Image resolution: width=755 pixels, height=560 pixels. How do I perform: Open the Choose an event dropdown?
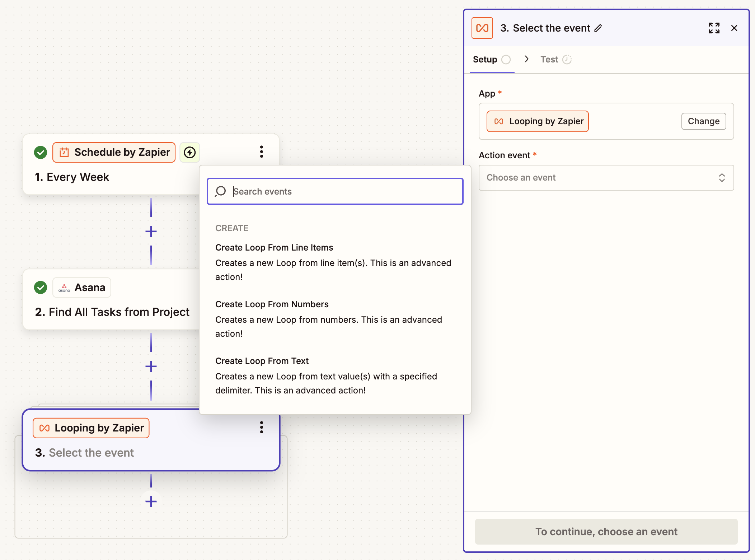tap(606, 178)
